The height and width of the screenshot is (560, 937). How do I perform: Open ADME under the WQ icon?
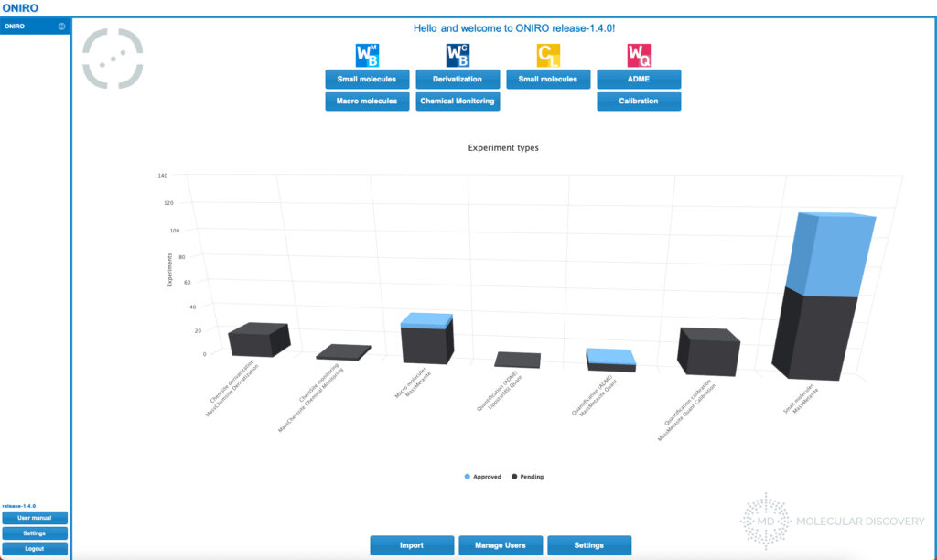click(x=638, y=79)
